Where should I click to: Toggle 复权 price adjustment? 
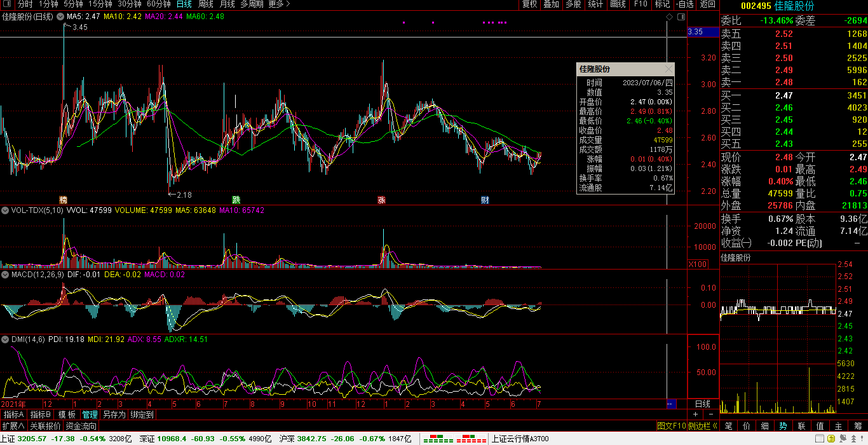[x=529, y=4]
